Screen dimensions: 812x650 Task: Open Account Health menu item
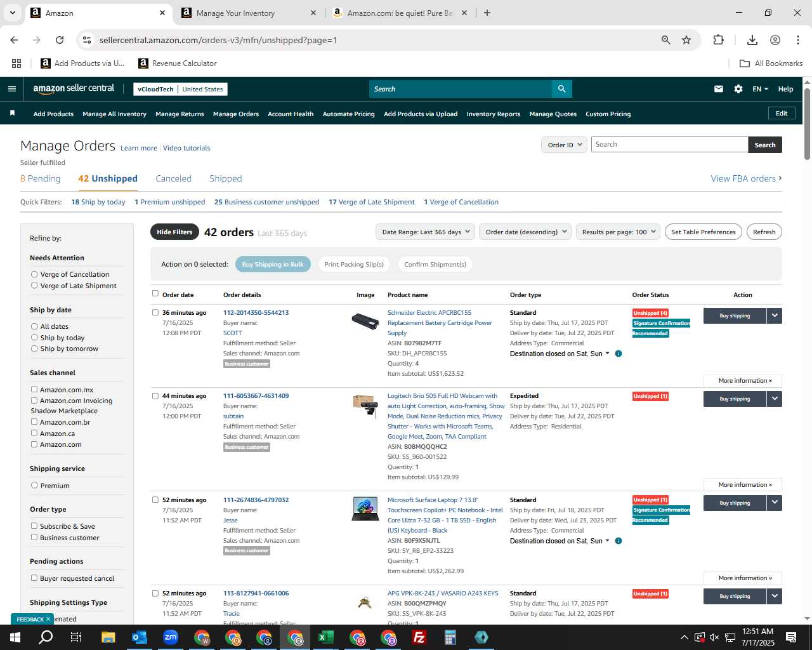291,114
